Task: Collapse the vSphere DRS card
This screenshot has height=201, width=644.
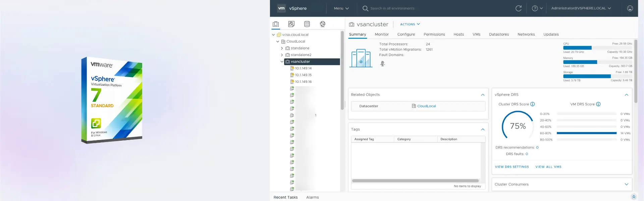Action: (x=626, y=95)
